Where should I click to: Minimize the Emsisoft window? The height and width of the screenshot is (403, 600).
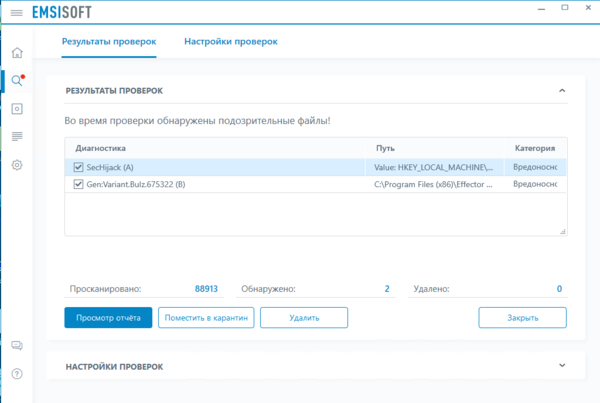tap(541, 8)
